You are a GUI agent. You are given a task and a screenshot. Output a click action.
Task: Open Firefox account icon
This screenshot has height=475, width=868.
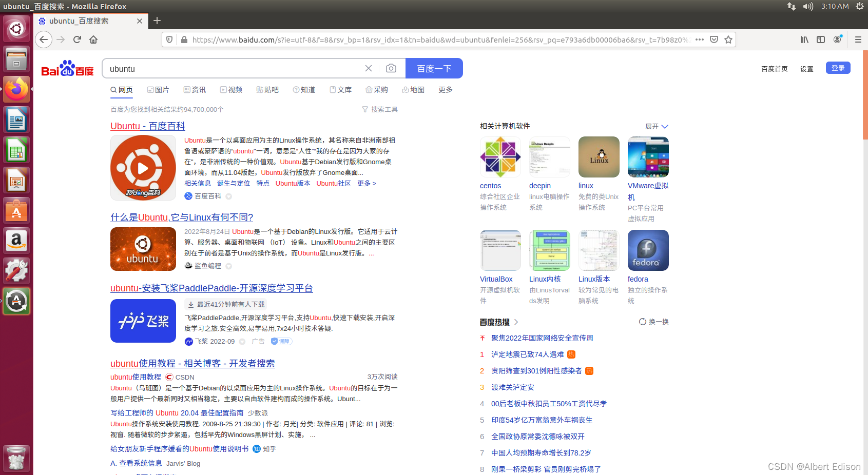click(x=838, y=39)
